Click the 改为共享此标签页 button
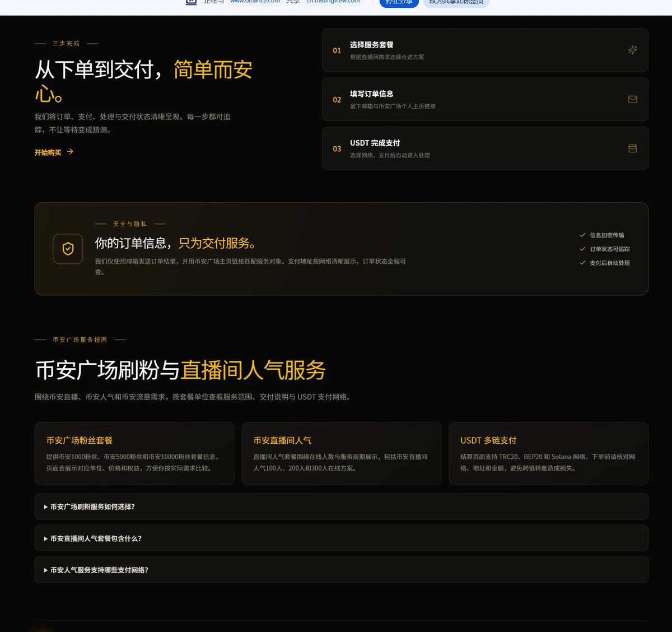672x632 pixels. click(456, 2)
